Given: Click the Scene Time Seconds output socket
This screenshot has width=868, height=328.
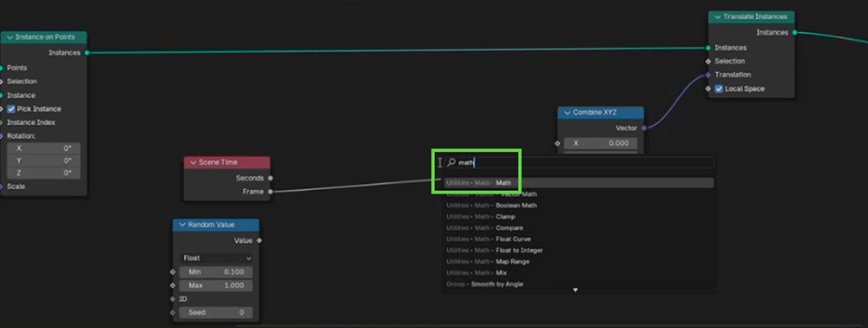Looking at the screenshot, I should [x=270, y=178].
